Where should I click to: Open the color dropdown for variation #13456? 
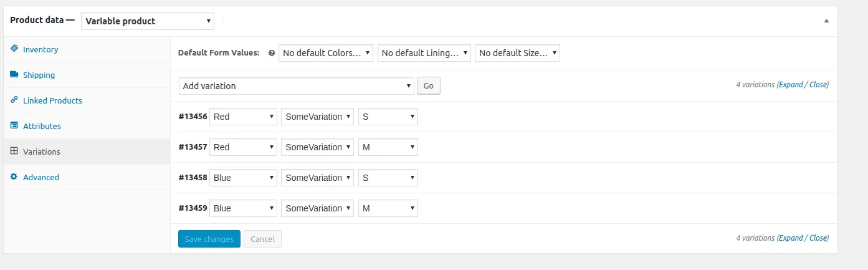point(243,117)
